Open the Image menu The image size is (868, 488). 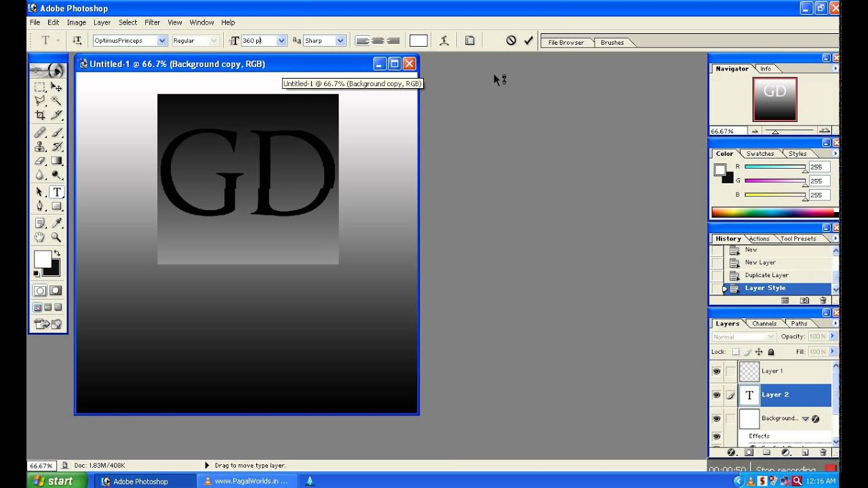pos(76,22)
